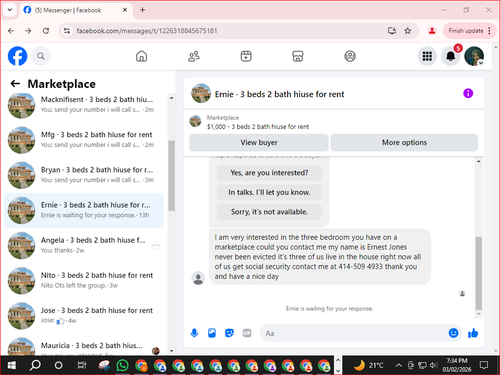Focus the Aa message input field
This screenshot has width=500, height=375.
coord(353,333)
